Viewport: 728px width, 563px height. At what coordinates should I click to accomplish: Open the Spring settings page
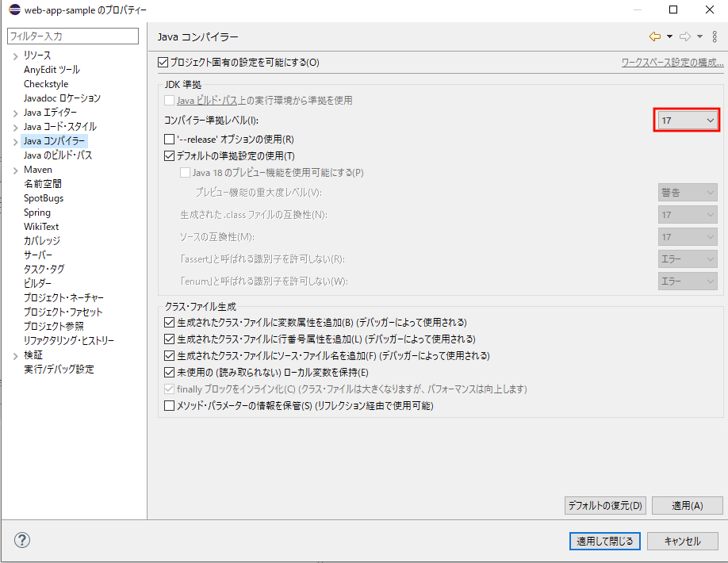coord(37,212)
